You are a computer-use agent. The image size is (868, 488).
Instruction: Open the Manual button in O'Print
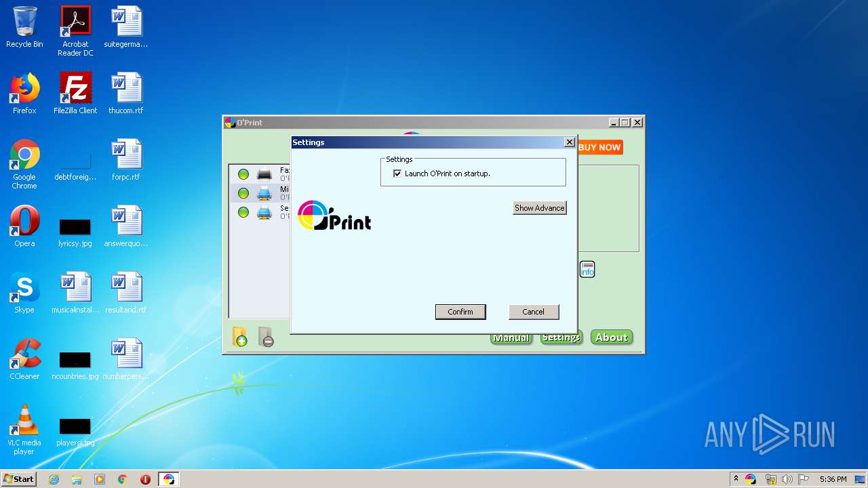pyautogui.click(x=511, y=338)
